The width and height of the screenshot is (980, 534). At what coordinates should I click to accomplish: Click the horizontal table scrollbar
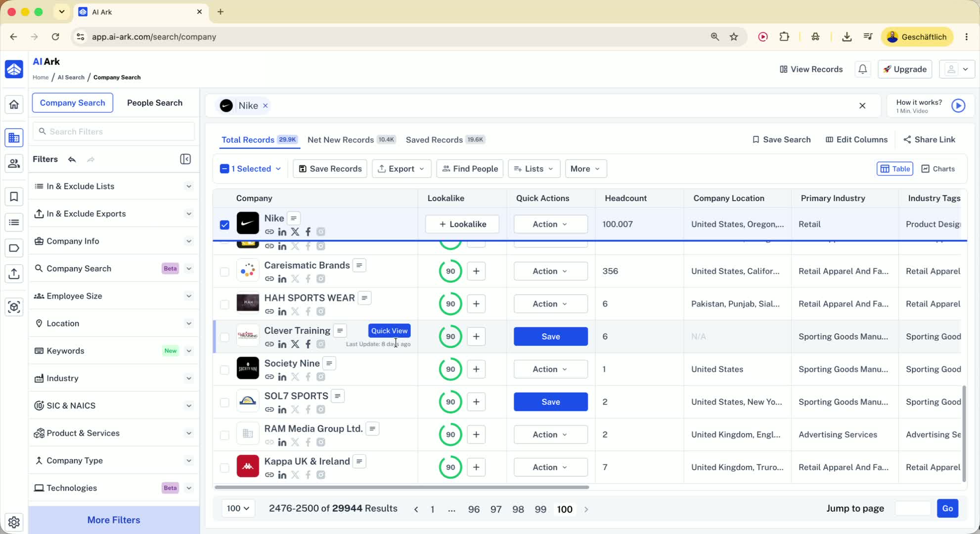pyautogui.click(x=401, y=488)
